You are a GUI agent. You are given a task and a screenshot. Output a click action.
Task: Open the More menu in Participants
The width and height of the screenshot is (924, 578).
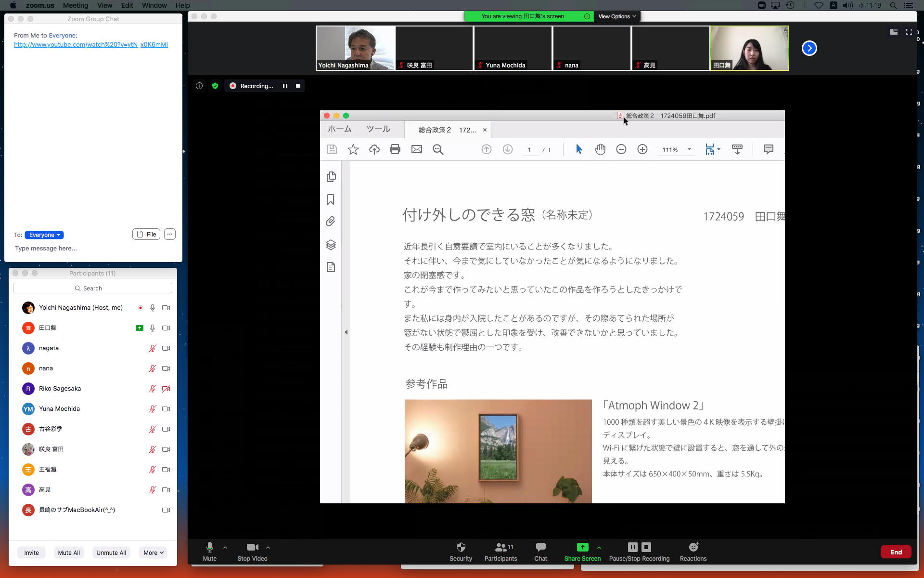[x=153, y=552]
